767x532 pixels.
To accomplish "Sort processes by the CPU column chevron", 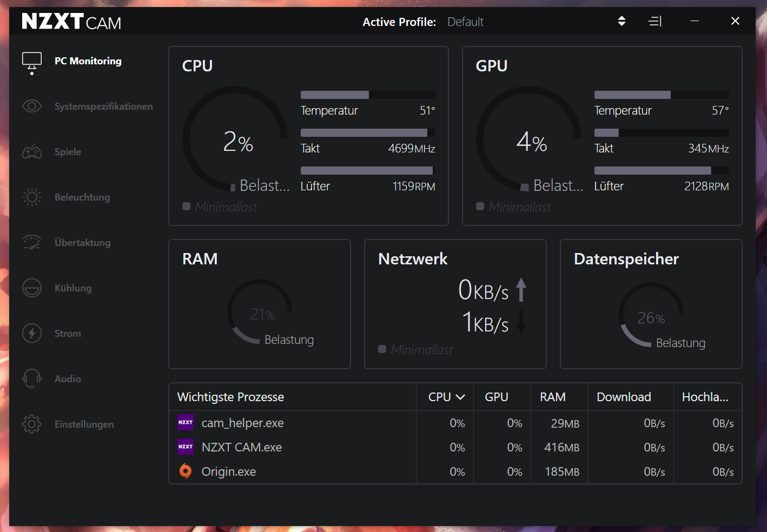I will point(460,397).
